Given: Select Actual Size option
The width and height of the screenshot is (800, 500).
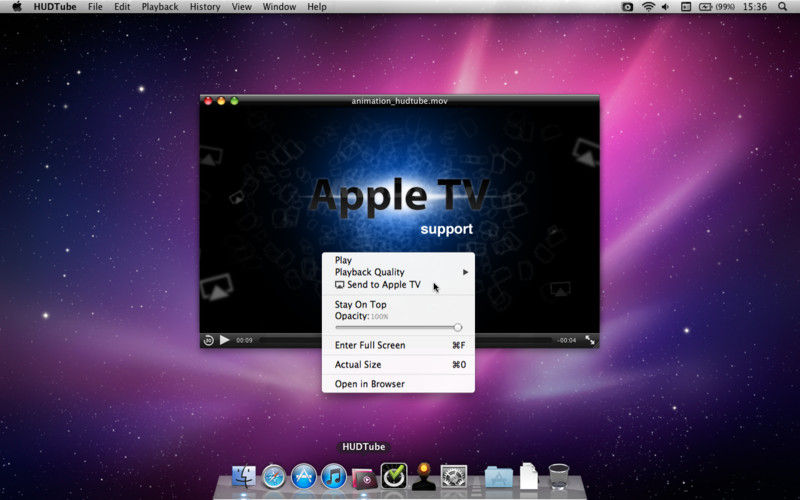Looking at the screenshot, I should pos(358,365).
